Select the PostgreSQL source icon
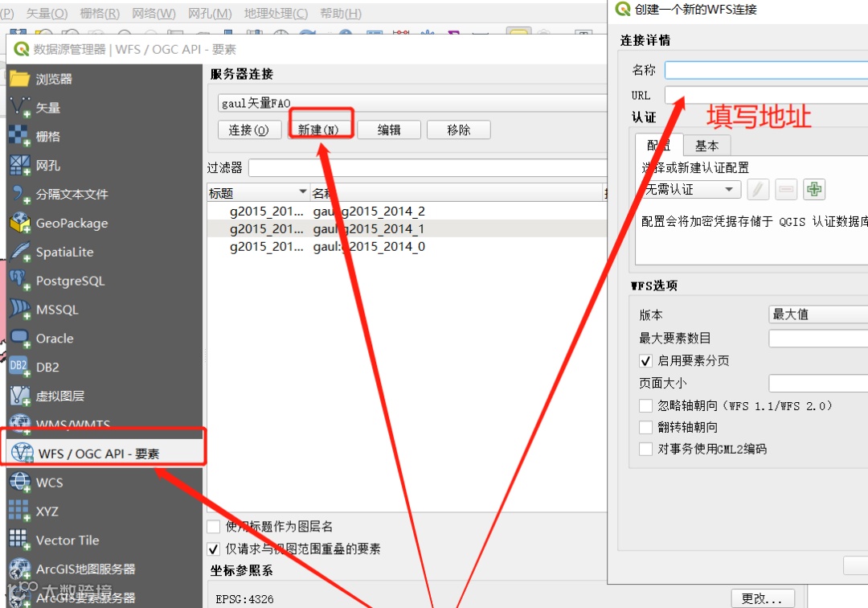Screen dimensions: 868x608 coord(20,280)
